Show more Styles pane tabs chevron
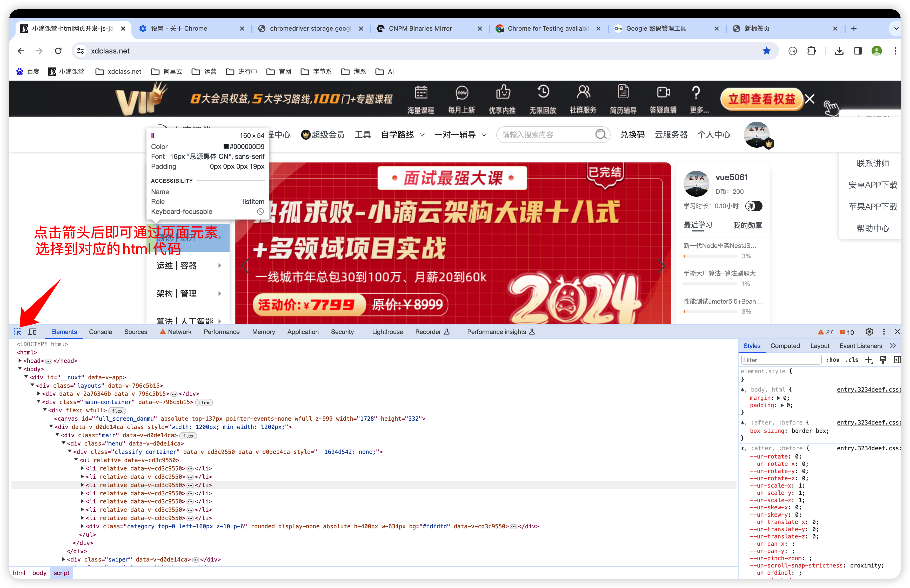 coord(892,346)
